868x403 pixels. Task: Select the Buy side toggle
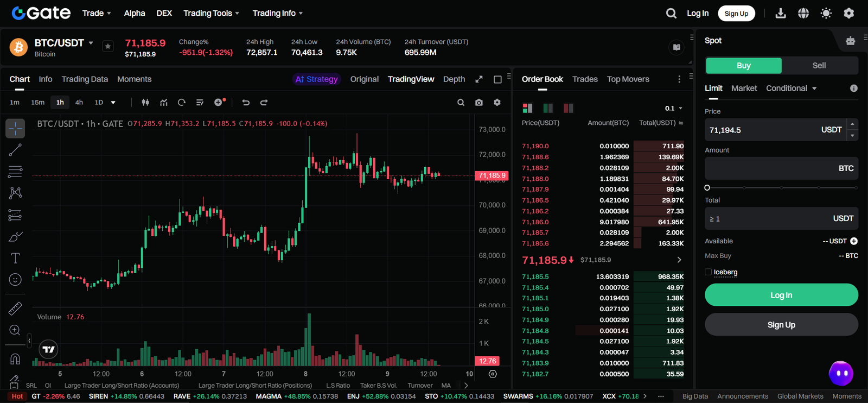(x=744, y=66)
